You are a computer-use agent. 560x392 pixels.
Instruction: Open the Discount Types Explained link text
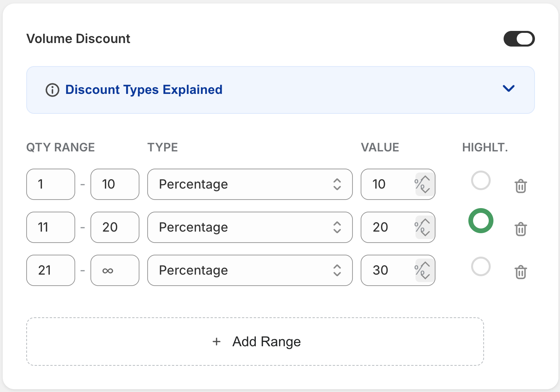tap(144, 90)
